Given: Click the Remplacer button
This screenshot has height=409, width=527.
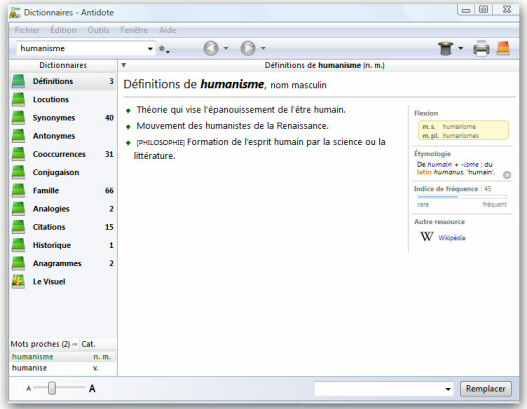Looking at the screenshot, I should point(486,389).
